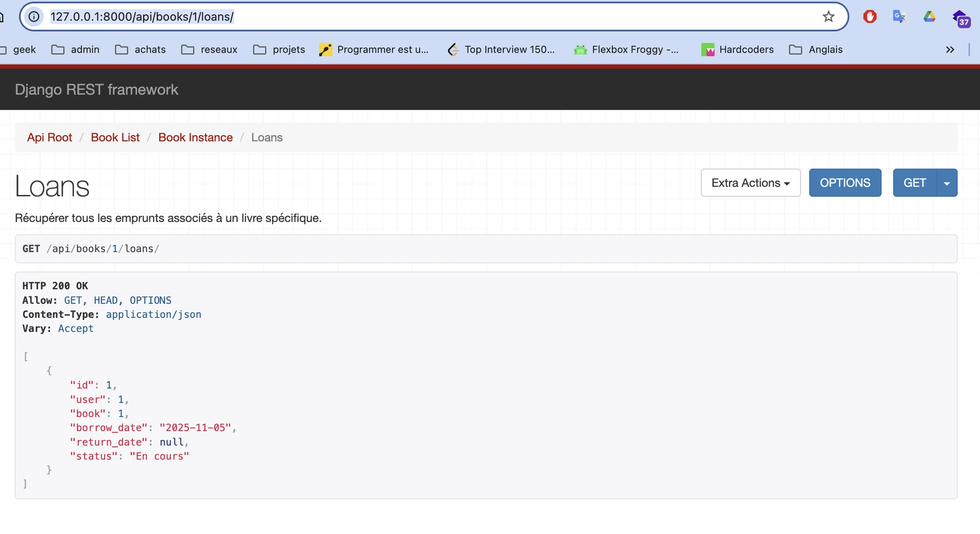Open the projets bookmarks folder

pos(279,49)
